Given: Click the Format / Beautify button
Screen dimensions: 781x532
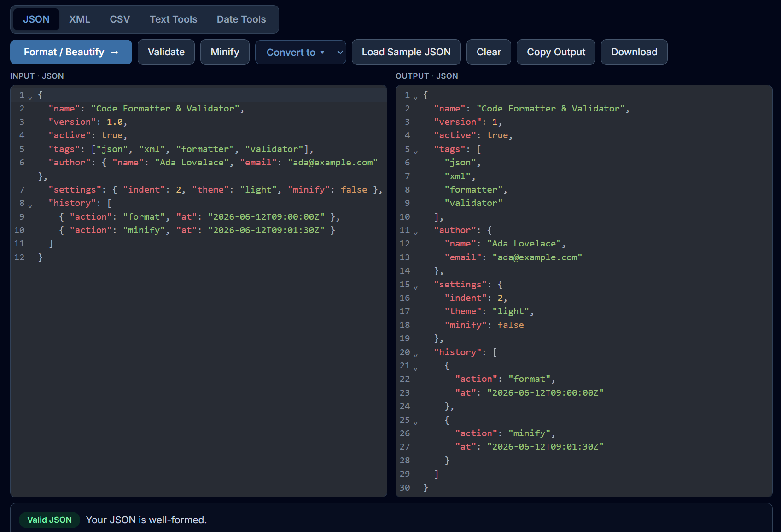Looking at the screenshot, I should click(71, 52).
